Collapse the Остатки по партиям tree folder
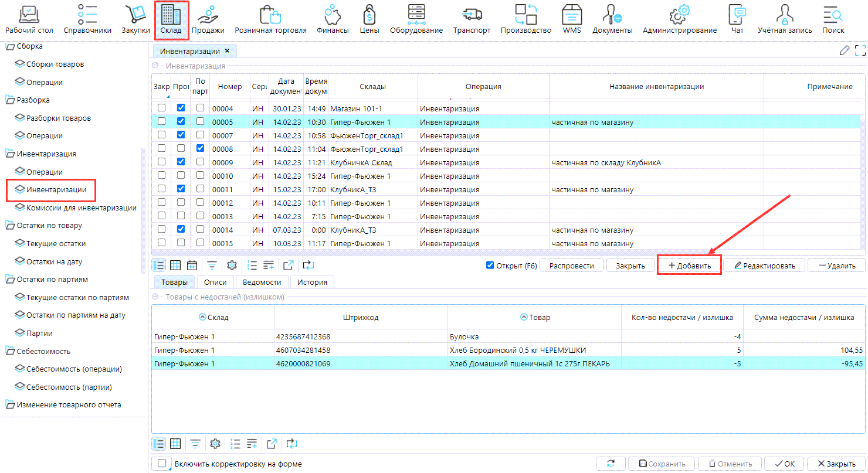The height and width of the screenshot is (473, 868). pyautogui.click(x=10, y=280)
